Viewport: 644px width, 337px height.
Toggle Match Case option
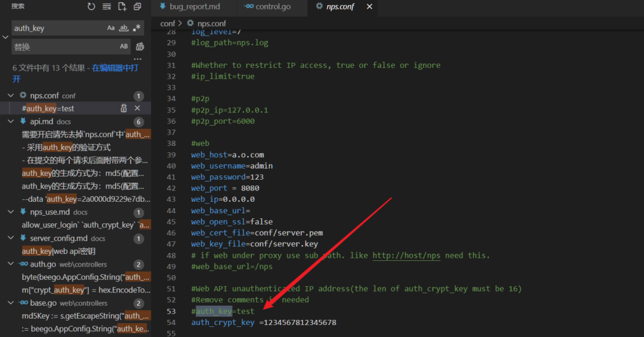tap(111, 28)
